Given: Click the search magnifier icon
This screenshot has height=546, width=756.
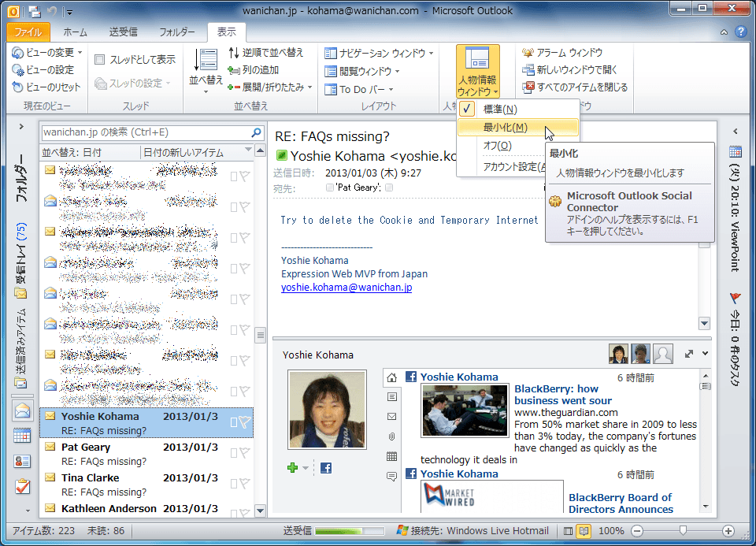Looking at the screenshot, I should (x=257, y=132).
